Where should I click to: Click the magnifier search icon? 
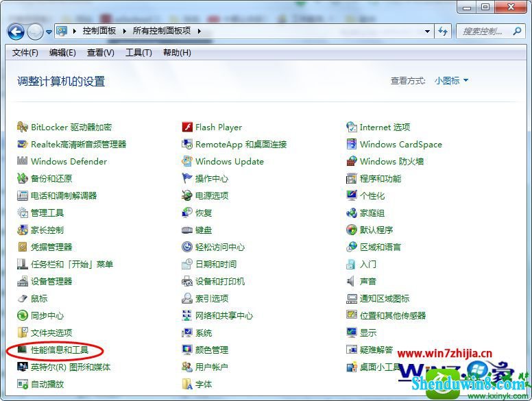pyautogui.click(x=517, y=32)
